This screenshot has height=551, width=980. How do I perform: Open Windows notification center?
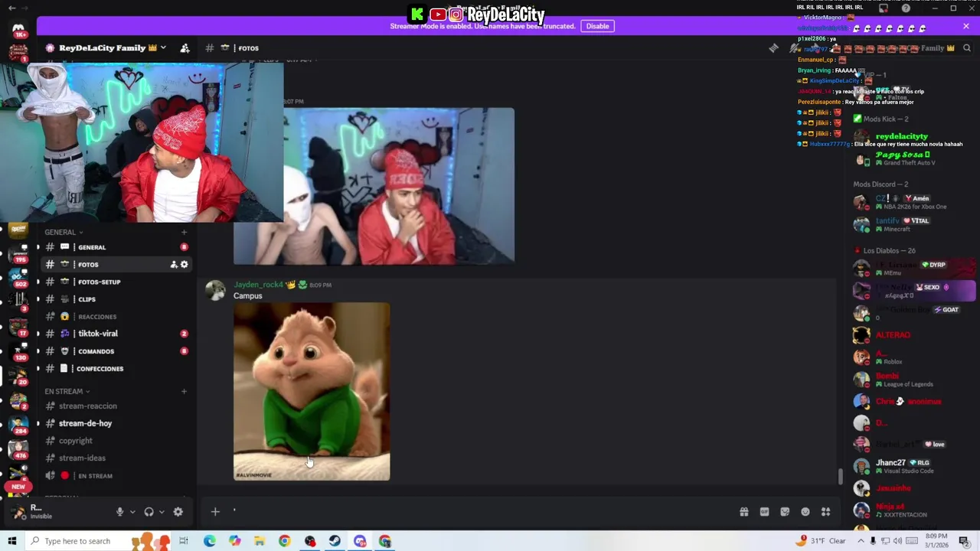click(964, 541)
